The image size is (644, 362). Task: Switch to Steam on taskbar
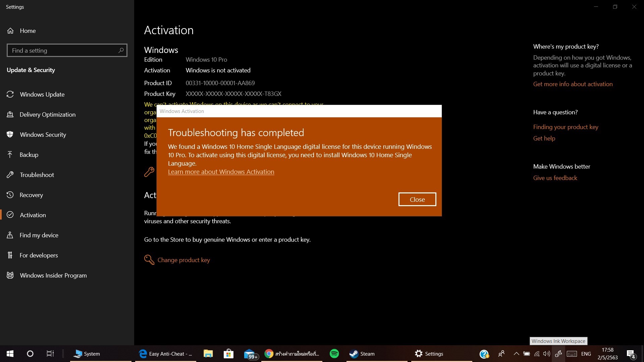(x=377, y=354)
